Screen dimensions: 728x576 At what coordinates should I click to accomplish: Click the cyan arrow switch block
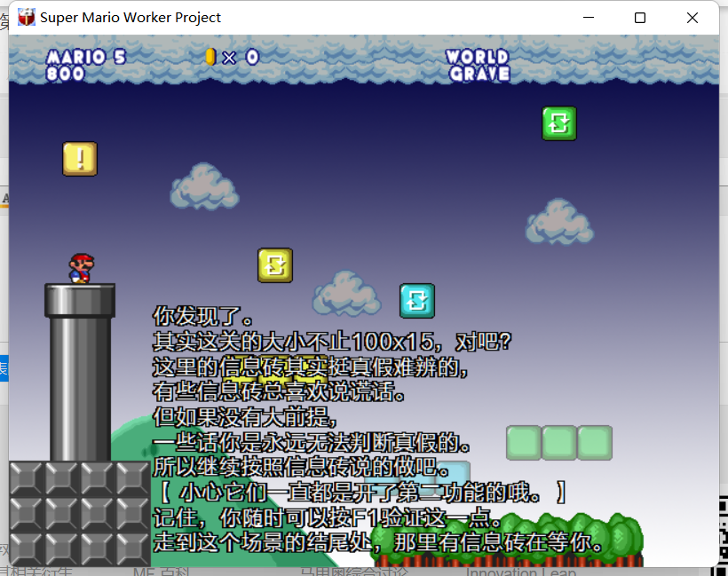[417, 301]
